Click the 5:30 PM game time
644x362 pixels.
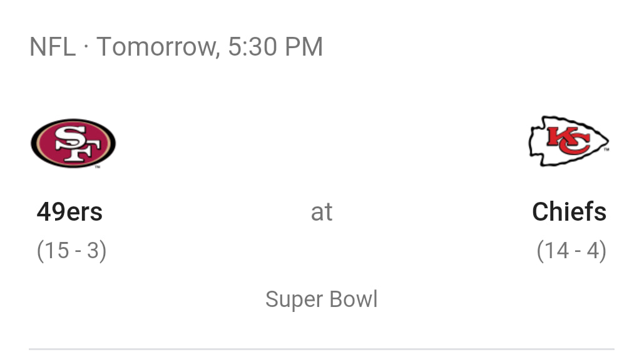275,46
